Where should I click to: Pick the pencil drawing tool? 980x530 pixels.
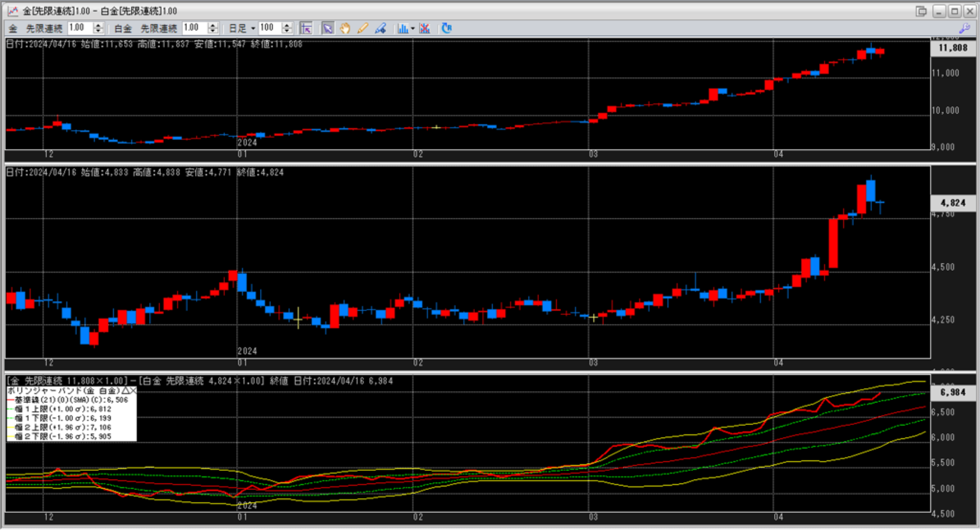click(363, 29)
